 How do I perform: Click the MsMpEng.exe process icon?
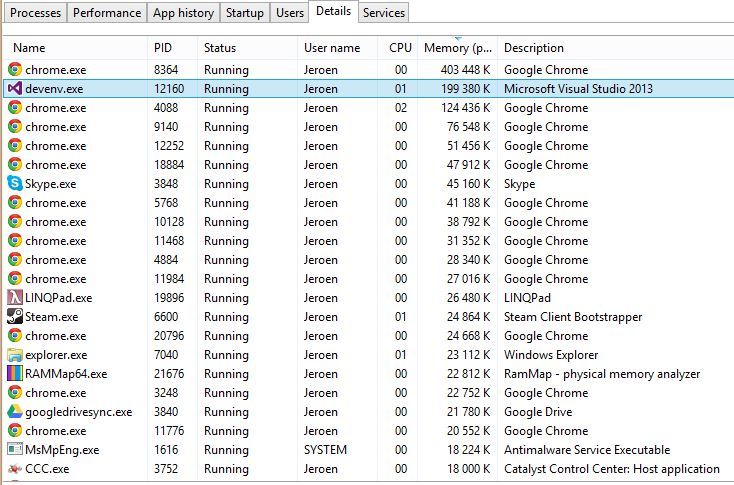[x=15, y=449]
